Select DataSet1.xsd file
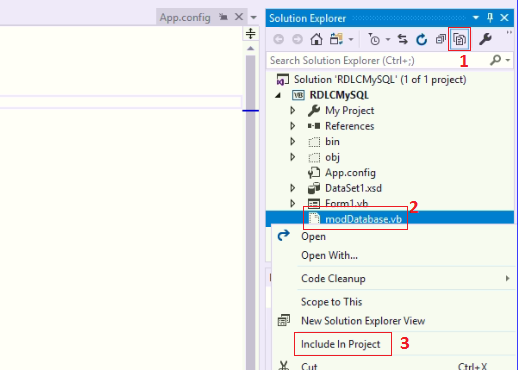This screenshot has width=518, height=370. (x=353, y=188)
